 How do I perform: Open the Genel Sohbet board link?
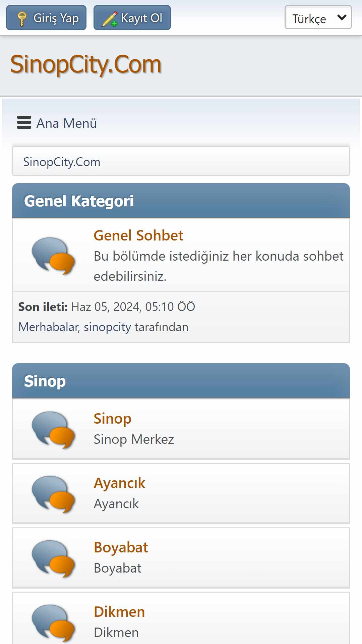138,235
